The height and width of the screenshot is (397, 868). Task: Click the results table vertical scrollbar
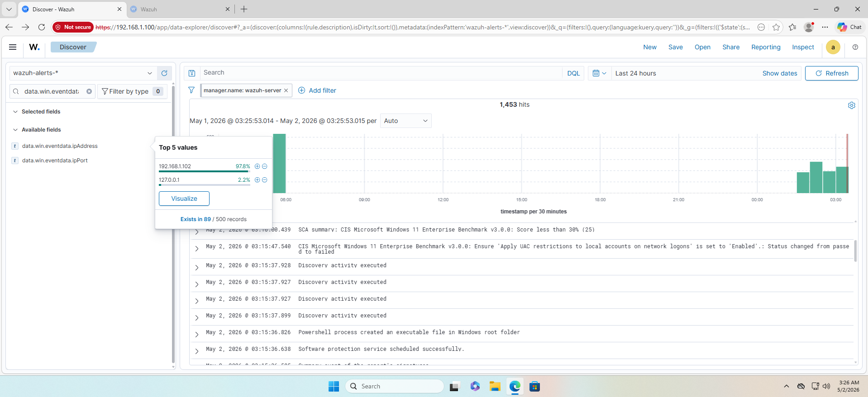855,251
